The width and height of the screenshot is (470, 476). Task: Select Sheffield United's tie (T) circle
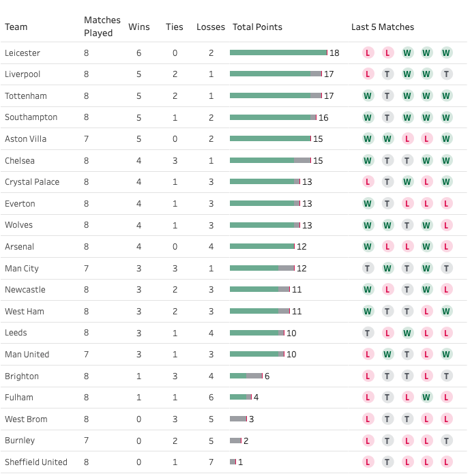point(387,462)
